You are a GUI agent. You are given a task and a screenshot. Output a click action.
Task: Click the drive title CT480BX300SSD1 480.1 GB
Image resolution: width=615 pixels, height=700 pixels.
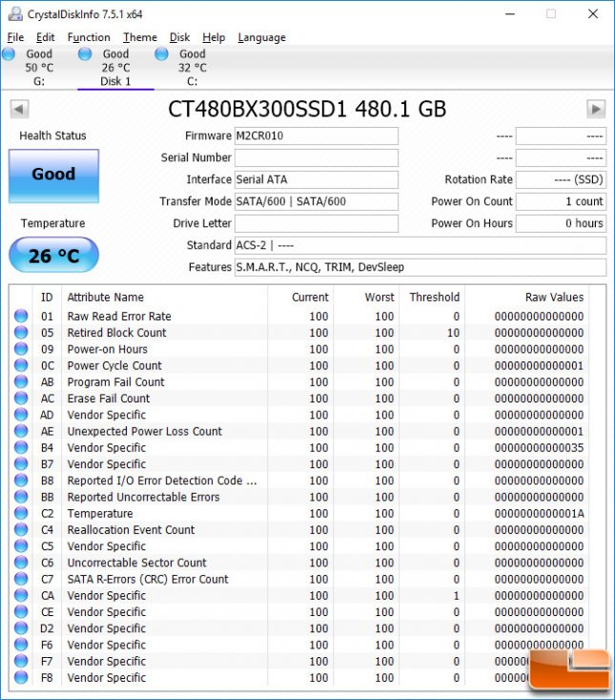307,109
